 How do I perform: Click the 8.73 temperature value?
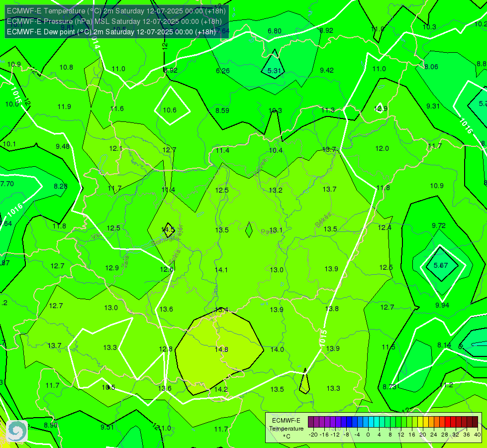tap(390, 387)
